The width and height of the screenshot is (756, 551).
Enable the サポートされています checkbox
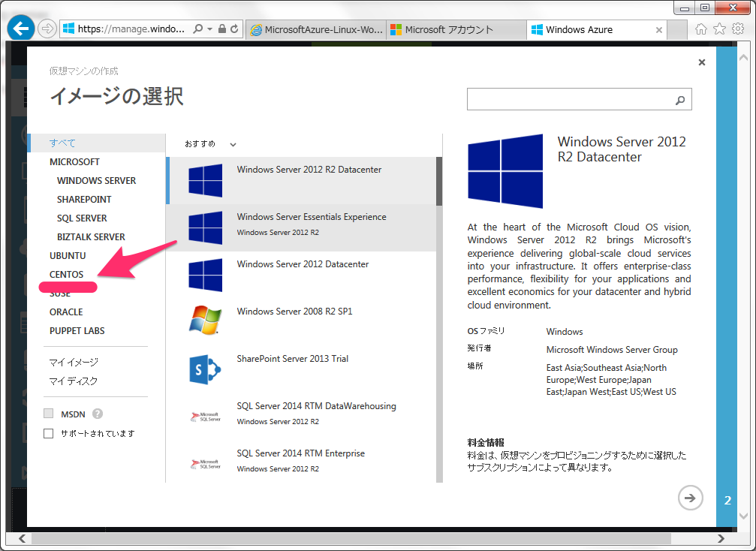tap(48, 433)
